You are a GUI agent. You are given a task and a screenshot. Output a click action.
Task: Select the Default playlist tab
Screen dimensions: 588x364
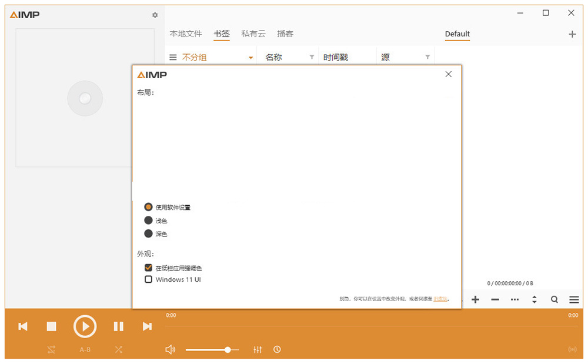[x=457, y=34]
